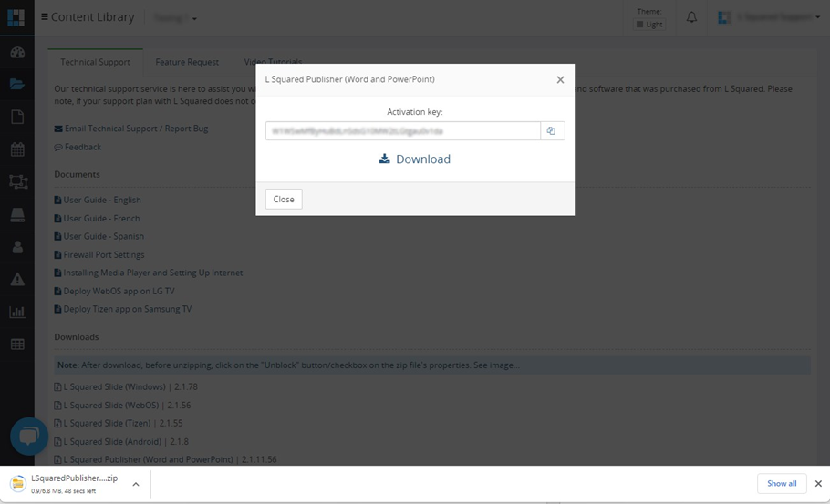This screenshot has width=830, height=504.
Task: Click the Feedback link
Action: (83, 147)
